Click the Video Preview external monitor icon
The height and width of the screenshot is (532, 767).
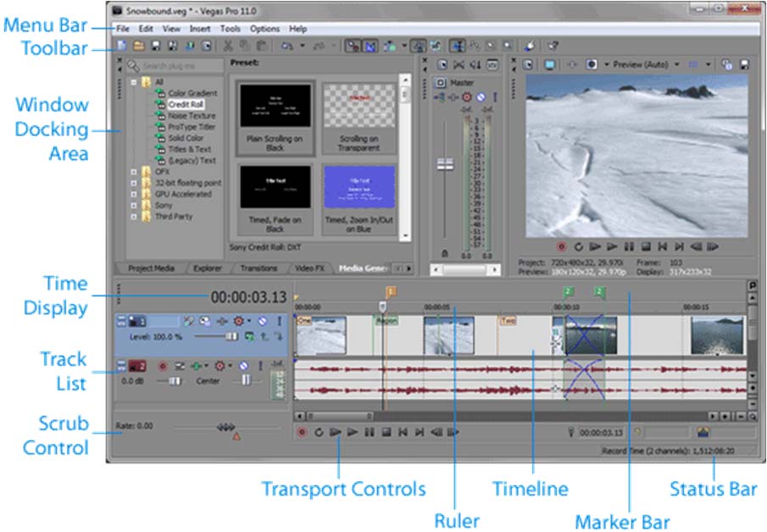pyautogui.click(x=550, y=64)
